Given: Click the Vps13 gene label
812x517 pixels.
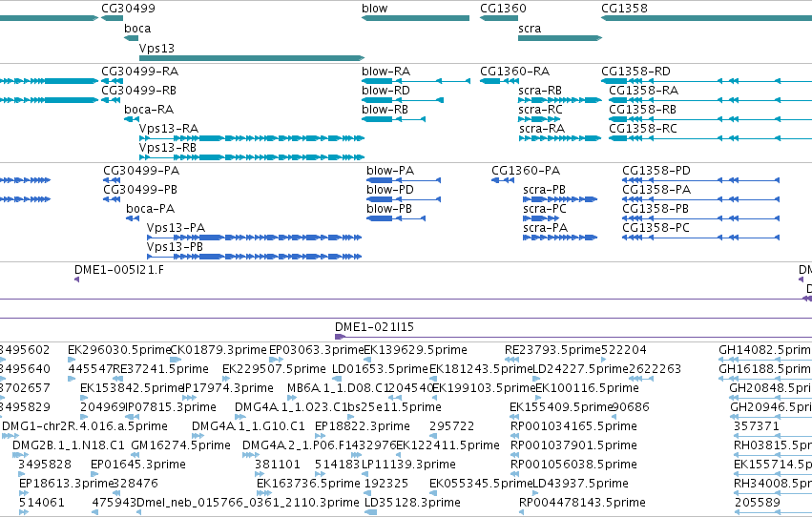Looking at the screenshot, I should point(156,48).
